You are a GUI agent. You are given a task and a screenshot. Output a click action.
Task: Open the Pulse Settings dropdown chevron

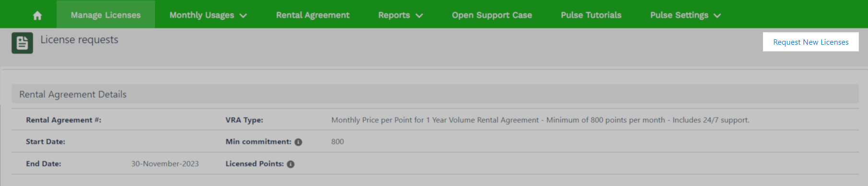click(717, 15)
